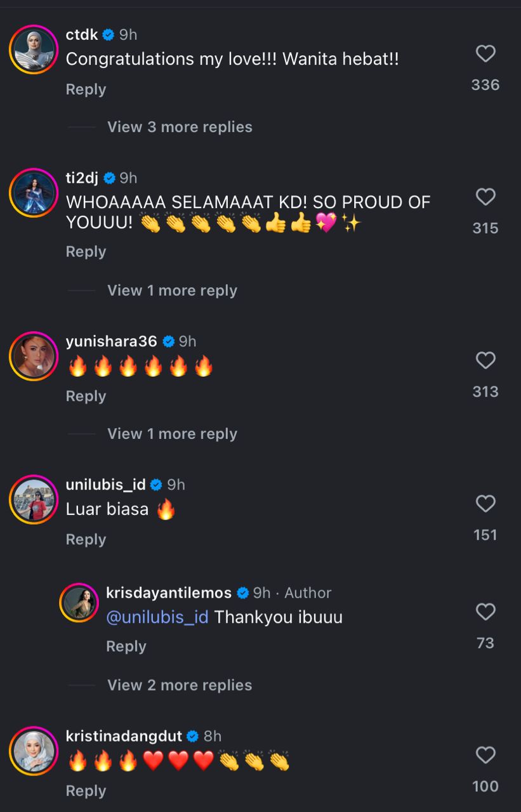Tap heart on yunishara36's fire comment
The image size is (521, 812).
click(x=485, y=361)
